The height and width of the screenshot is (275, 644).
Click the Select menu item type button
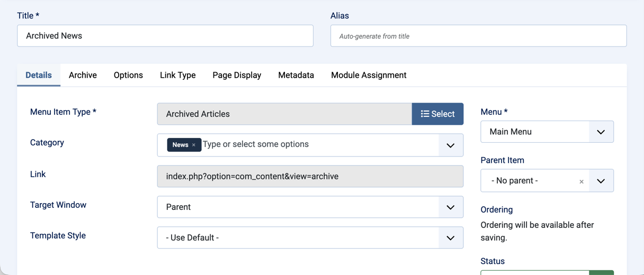click(x=437, y=114)
